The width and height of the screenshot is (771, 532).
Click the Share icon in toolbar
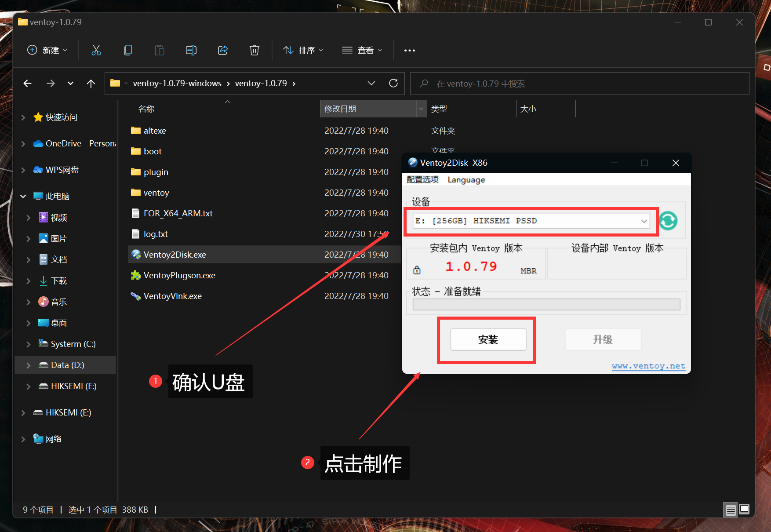pos(223,50)
